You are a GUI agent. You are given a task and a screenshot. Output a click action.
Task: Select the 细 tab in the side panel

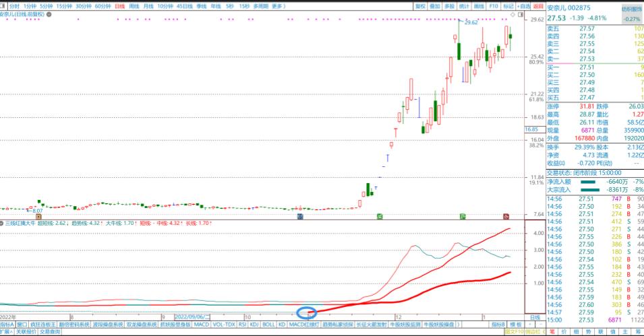pos(577,331)
